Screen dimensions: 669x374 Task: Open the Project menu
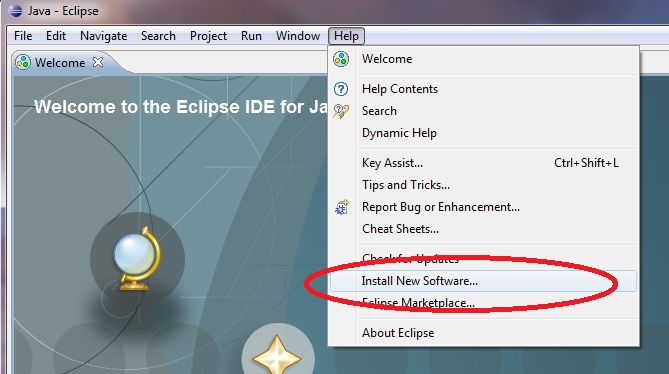(x=208, y=36)
